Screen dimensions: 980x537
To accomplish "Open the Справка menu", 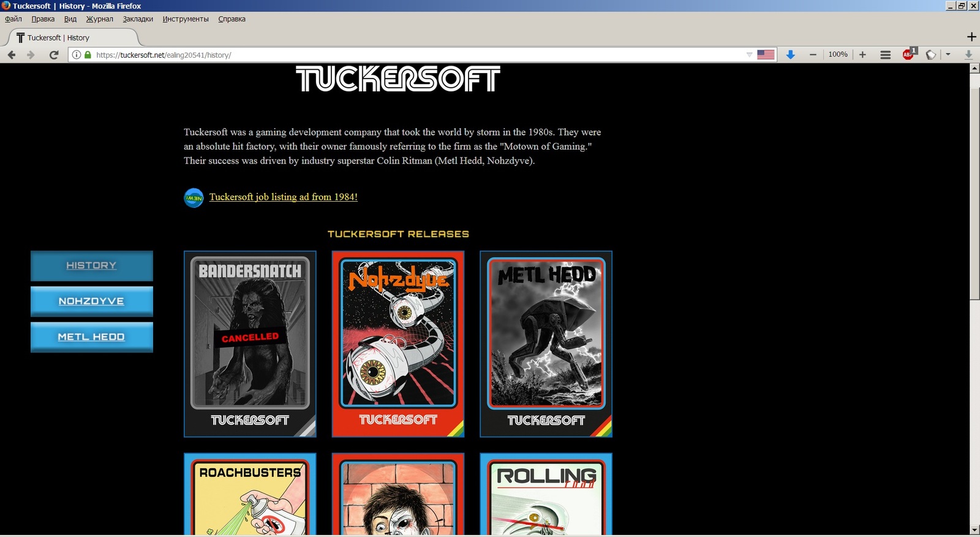I will tap(232, 19).
